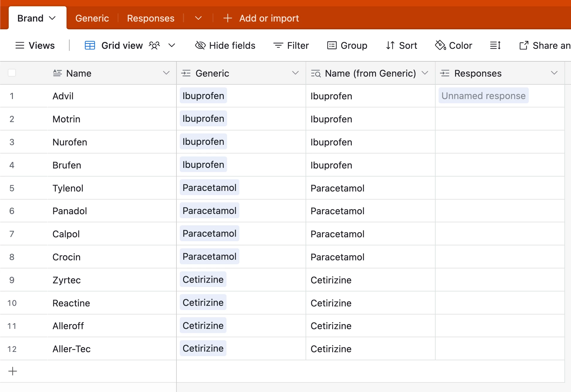Open the Brand table dropdown chevron

click(52, 18)
